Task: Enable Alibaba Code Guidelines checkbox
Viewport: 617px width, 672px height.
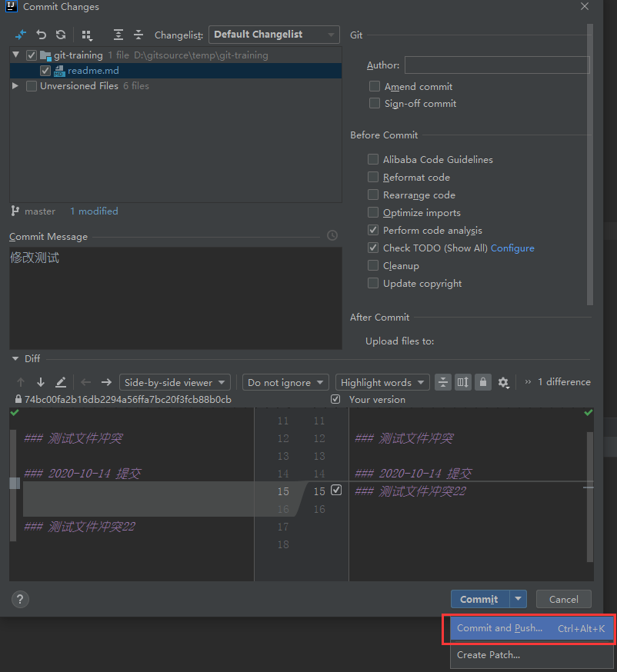Action: click(x=373, y=159)
